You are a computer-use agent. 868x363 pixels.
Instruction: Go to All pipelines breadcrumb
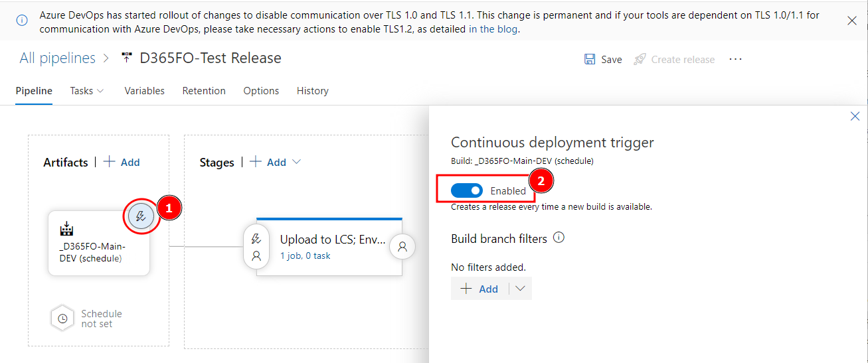coord(58,58)
